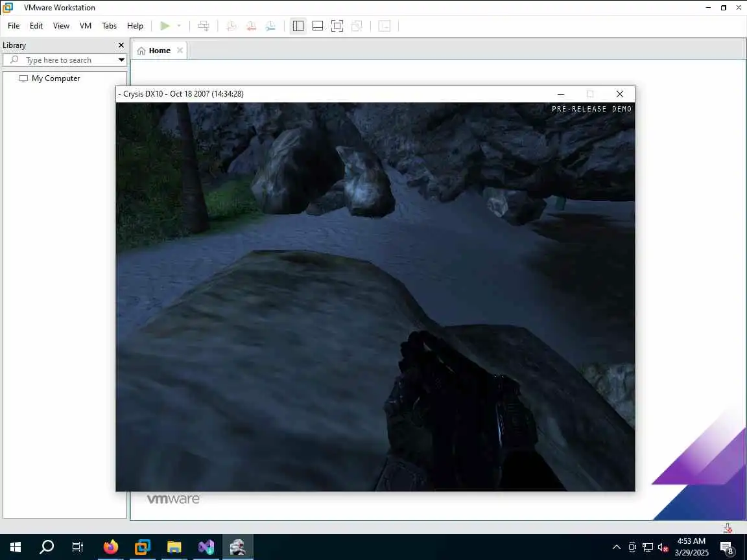Viewport: 747px width, 560px height.
Task: Minimize the Crysis DX10 window
Action: 561,94
